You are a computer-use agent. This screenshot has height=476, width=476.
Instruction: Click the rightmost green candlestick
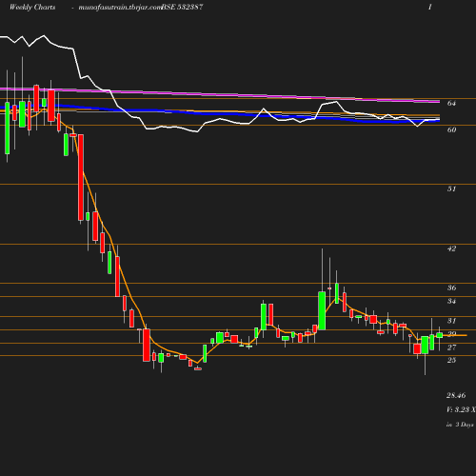[x=440, y=335]
